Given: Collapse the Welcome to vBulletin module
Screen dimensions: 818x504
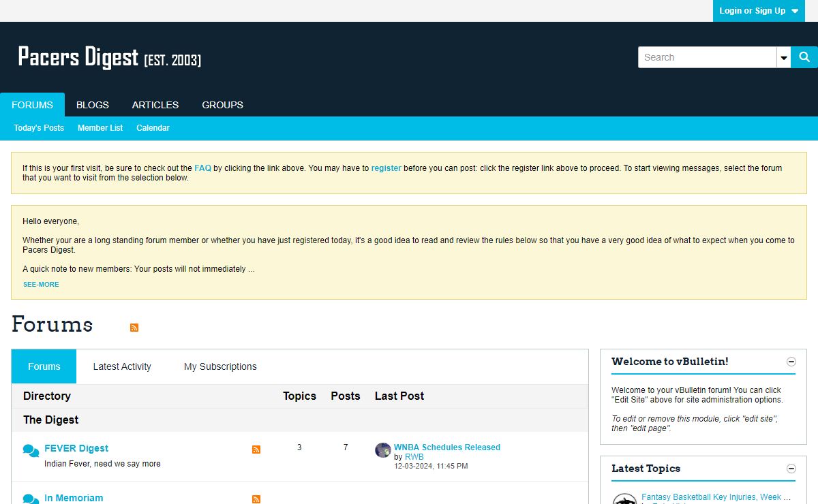Looking at the screenshot, I should (x=791, y=362).
